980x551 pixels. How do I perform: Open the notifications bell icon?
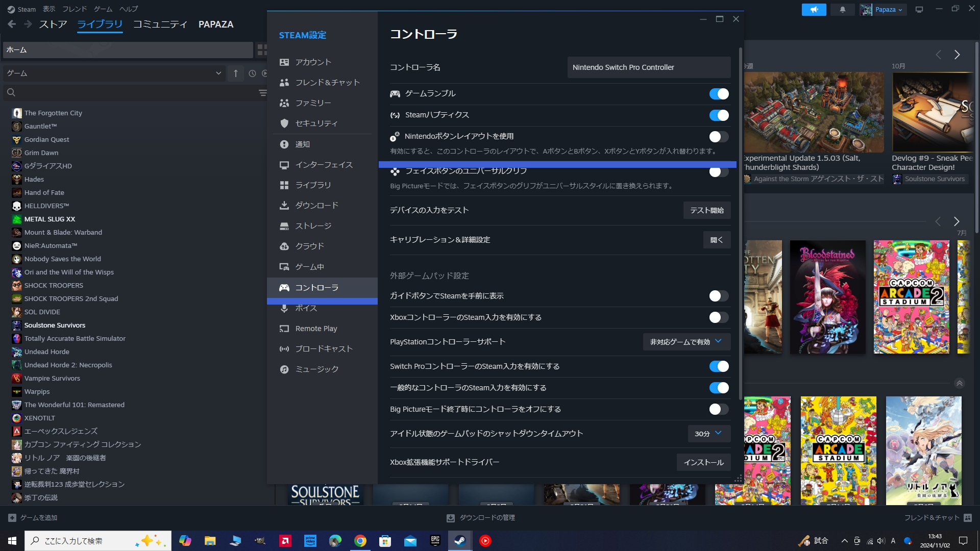tap(842, 10)
